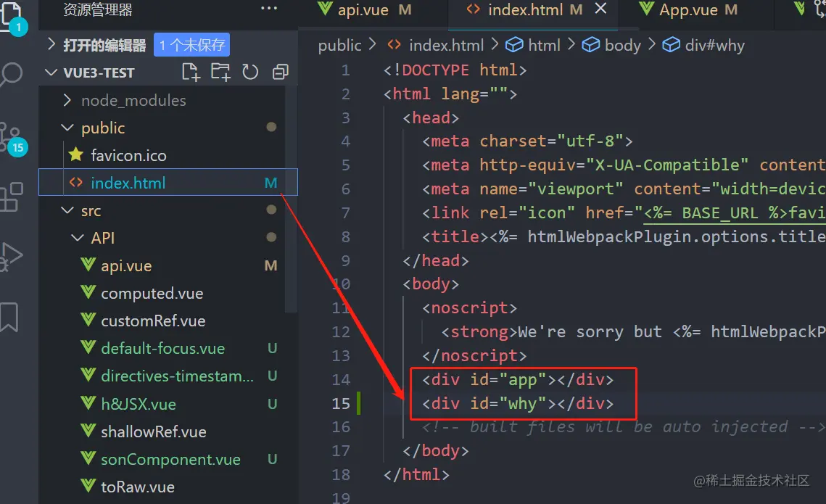Click the closing </html> tag line
826x504 pixels.
coord(417,474)
